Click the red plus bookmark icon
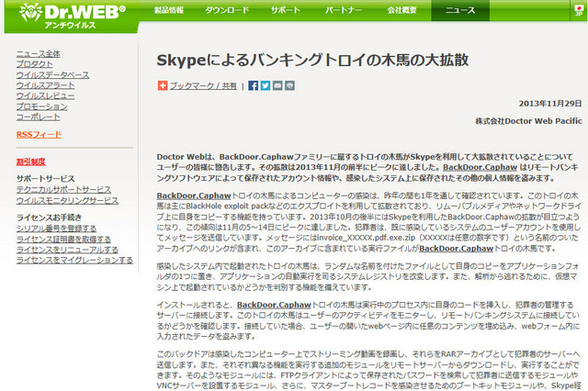Screen dimensions: 588x391 tap(163, 85)
